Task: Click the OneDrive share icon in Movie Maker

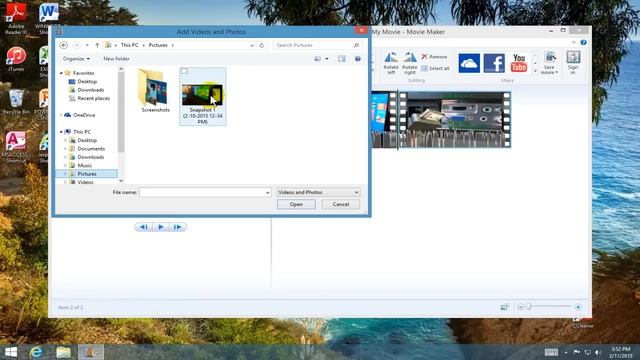Action: [x=469, y=63]
